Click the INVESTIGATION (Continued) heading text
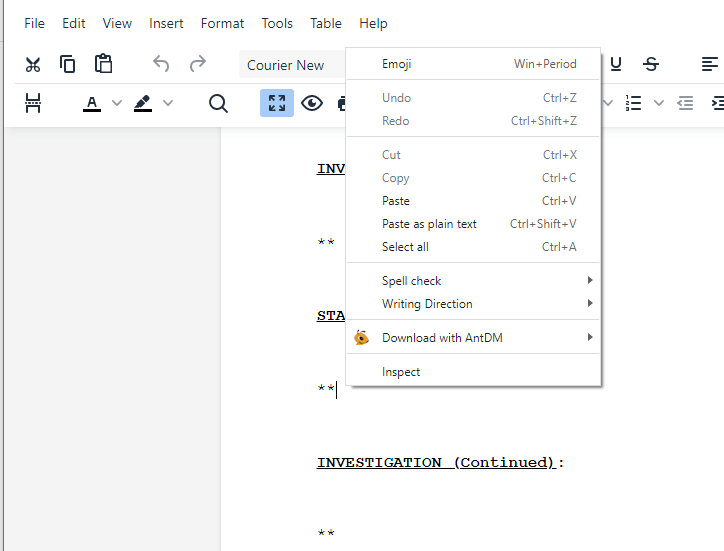The height and width of the screenshot is (551, 724). (x=440, y=462)
